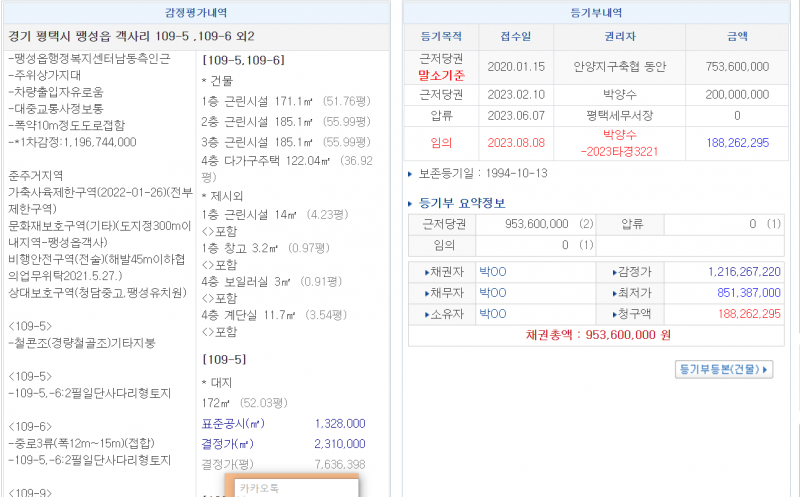Click the 채권자 name 박OO
This screenshot has height=497, width=800.
(492, 272)
